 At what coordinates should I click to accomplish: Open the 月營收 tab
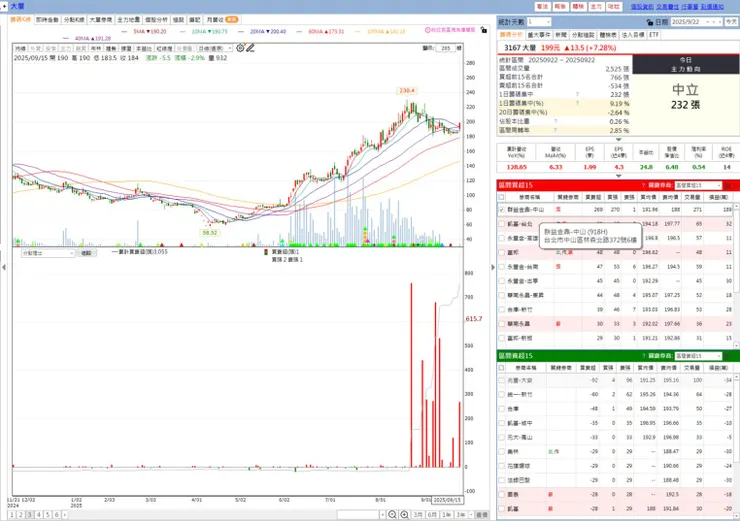[221, 19]
